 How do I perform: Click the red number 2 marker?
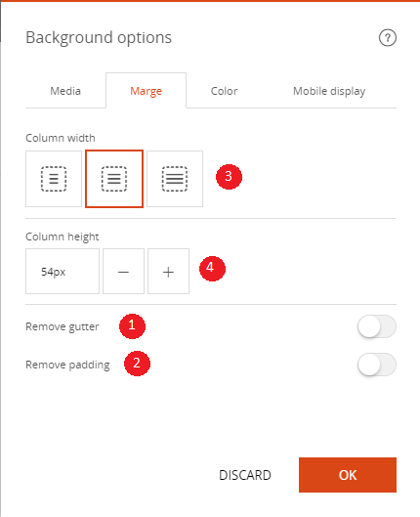137,364
